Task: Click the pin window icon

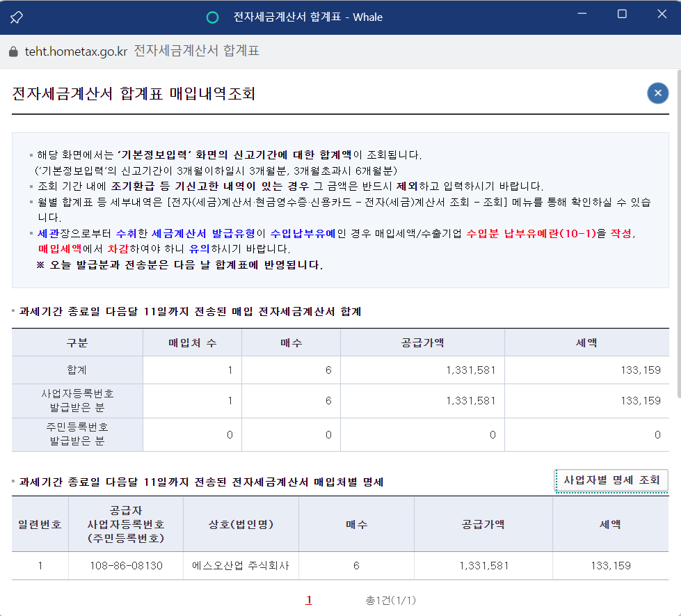Action: (17, 17)
